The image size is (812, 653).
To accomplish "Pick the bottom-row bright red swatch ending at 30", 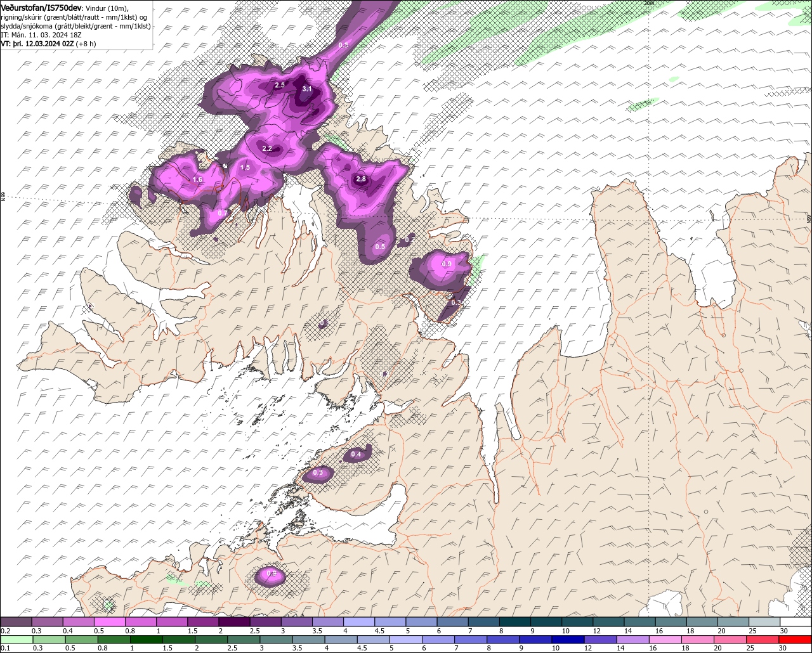I will coord(795,639).
